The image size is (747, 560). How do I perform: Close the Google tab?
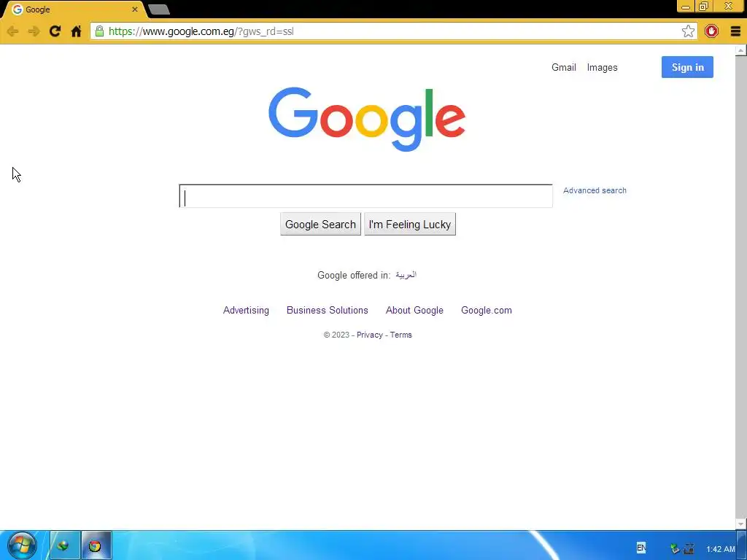[135, 9]
